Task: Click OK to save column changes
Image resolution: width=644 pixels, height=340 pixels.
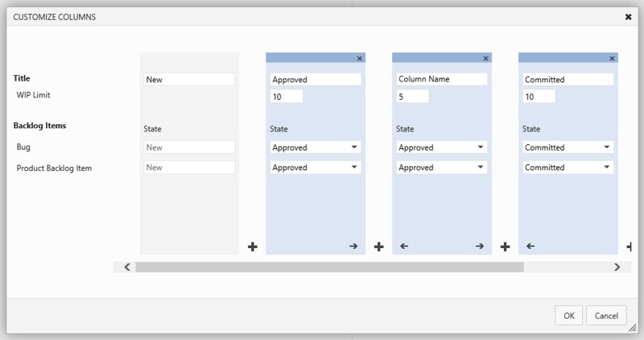Action: (569, 315)
